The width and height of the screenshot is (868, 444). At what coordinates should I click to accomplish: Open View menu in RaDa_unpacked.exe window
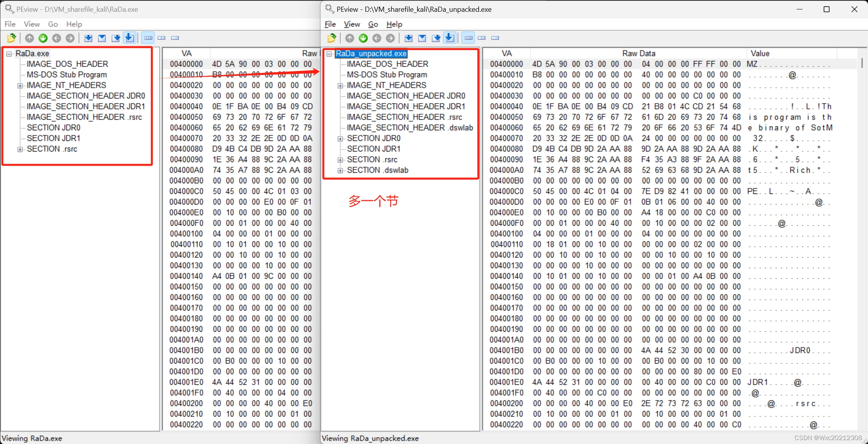pos(352,24)
